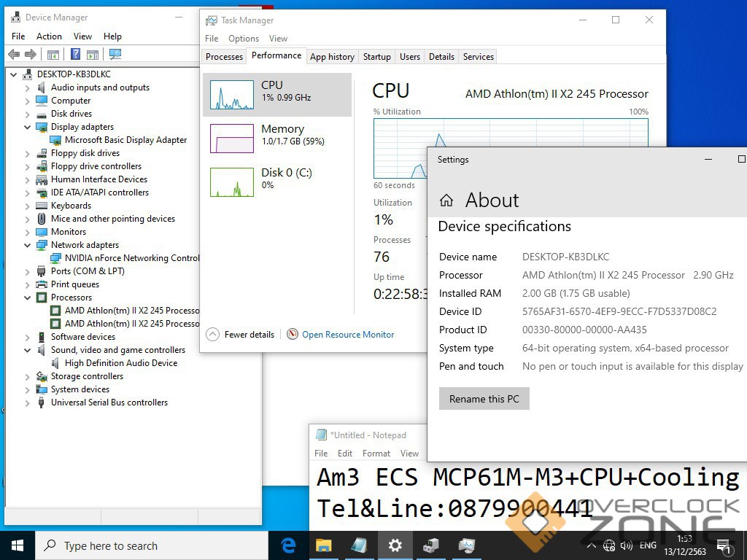Open Task Manager Options menu
This screenshot has height=560, width=747.
(244, 39)
